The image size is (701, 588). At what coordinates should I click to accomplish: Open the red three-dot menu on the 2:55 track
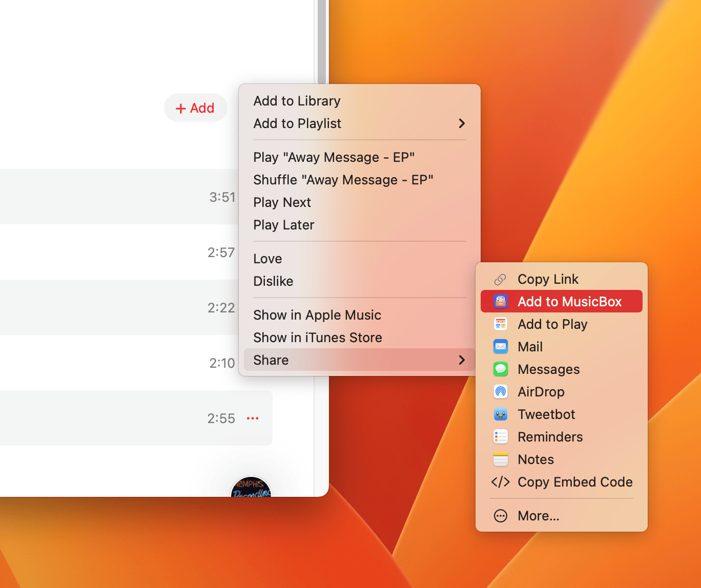pyautogui.click(x=253, y=418)
